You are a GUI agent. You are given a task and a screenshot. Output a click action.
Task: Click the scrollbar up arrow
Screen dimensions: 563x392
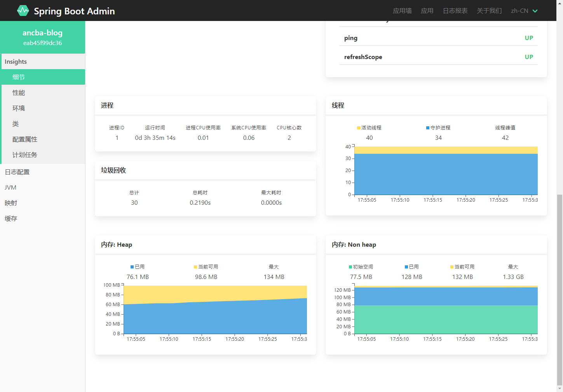[x=560, y=3]
